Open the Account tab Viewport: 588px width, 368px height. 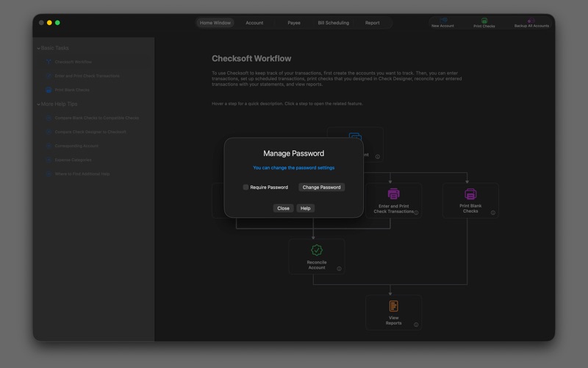tap(254, 23)
